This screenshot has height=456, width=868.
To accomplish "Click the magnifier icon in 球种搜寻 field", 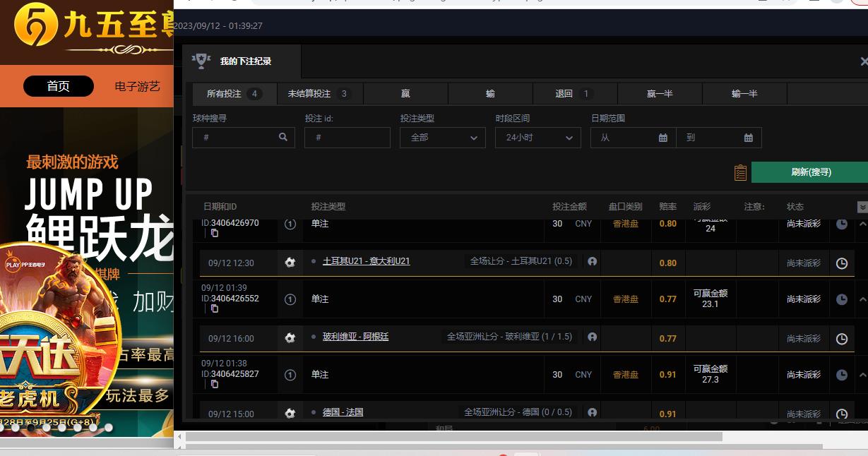I will pyautogui.click(x=283, y=138).
